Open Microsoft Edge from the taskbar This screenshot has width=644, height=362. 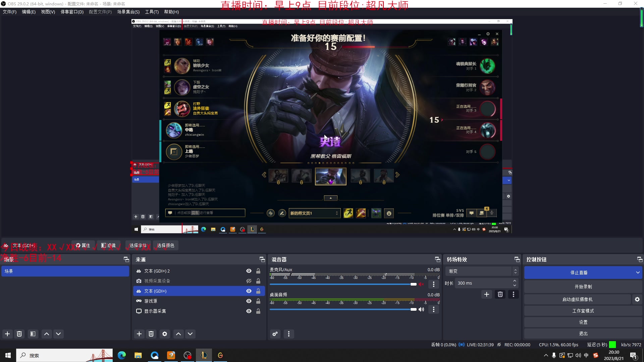[122, 355]
